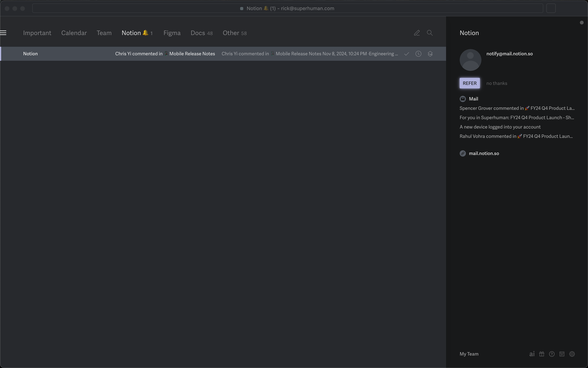Click the REFER button
The width and height of the screenshot is (588, 368).
click(469, 83)
